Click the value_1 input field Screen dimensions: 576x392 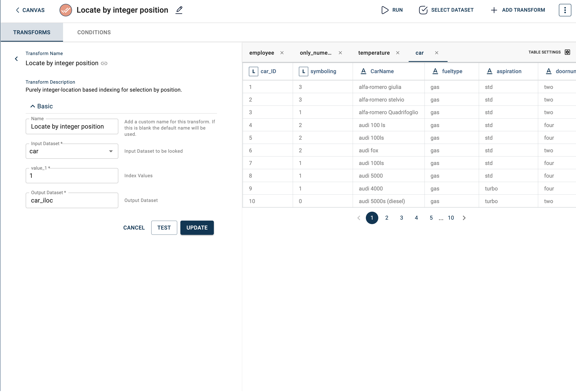[72, 176]
